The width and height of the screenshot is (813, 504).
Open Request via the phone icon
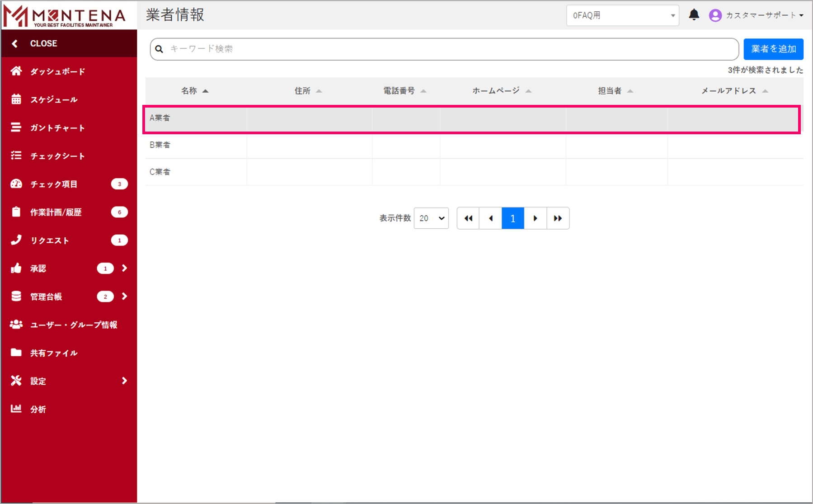16,240
